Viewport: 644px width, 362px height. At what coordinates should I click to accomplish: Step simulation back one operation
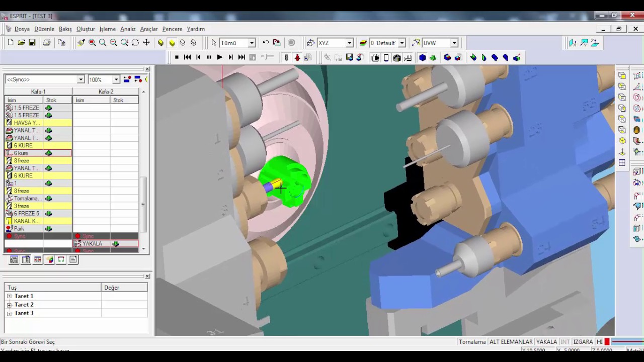(x=198, y=57)
